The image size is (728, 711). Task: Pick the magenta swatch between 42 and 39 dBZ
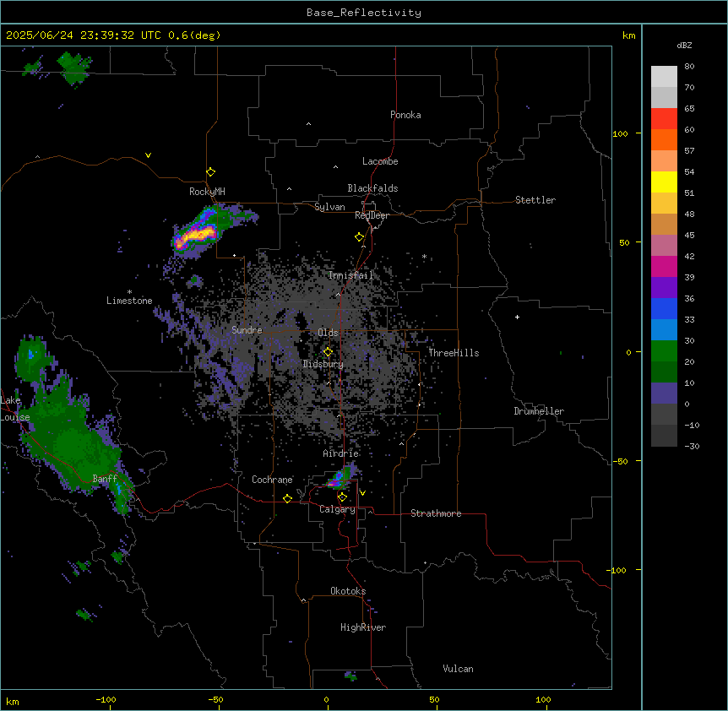pyautogui.click(x=664, y=266)
